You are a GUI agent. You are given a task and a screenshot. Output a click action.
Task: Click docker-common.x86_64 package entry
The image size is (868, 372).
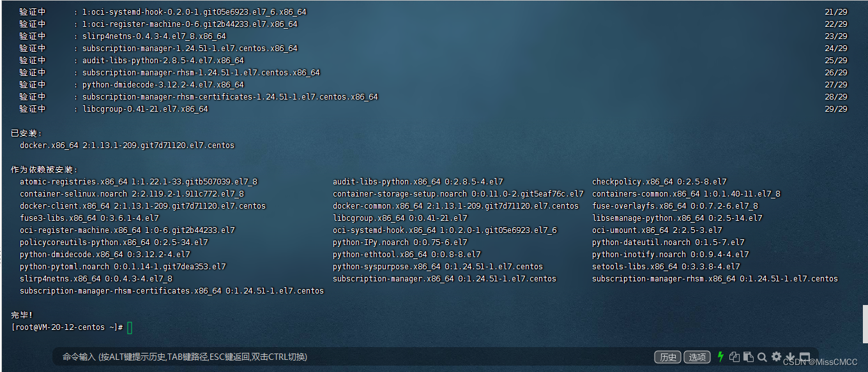(455, 206)
